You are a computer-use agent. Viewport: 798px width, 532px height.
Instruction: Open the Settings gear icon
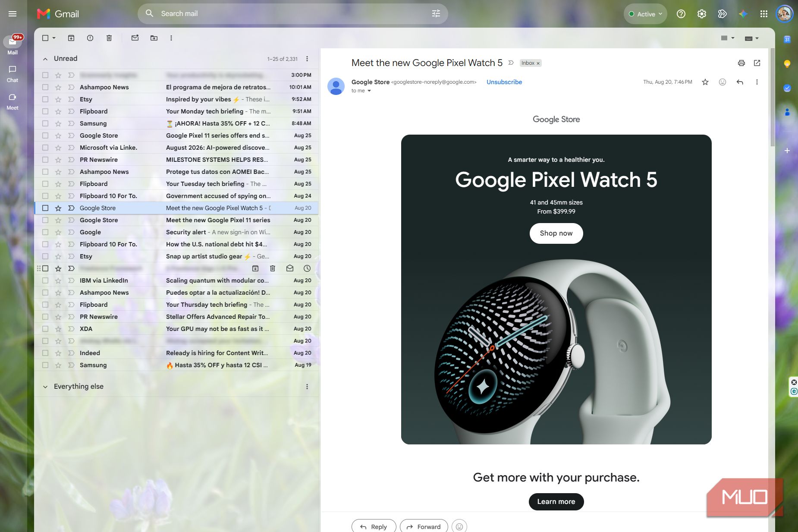click(x=702, y=14)
